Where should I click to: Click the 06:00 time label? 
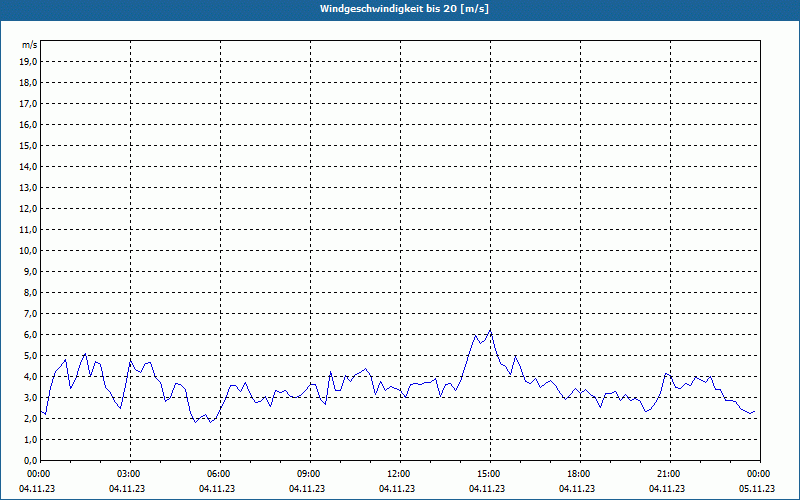(x=220, y=474)
